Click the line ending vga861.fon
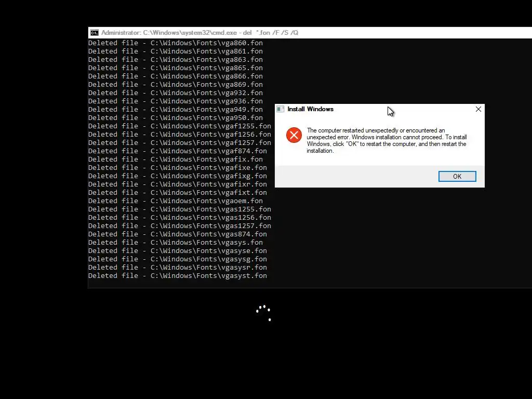Viewport: 532px width, 399px height. (x=176, y=51)
